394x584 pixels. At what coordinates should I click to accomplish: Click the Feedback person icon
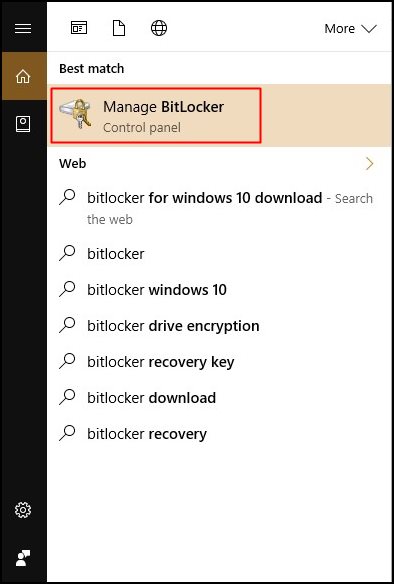[23, 558]
